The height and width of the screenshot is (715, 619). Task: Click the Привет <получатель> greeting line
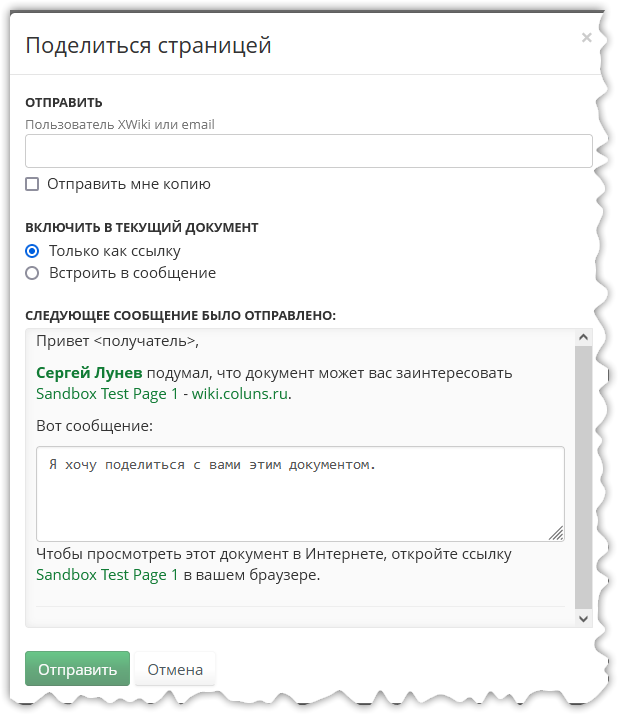click(x=117, y=341)
